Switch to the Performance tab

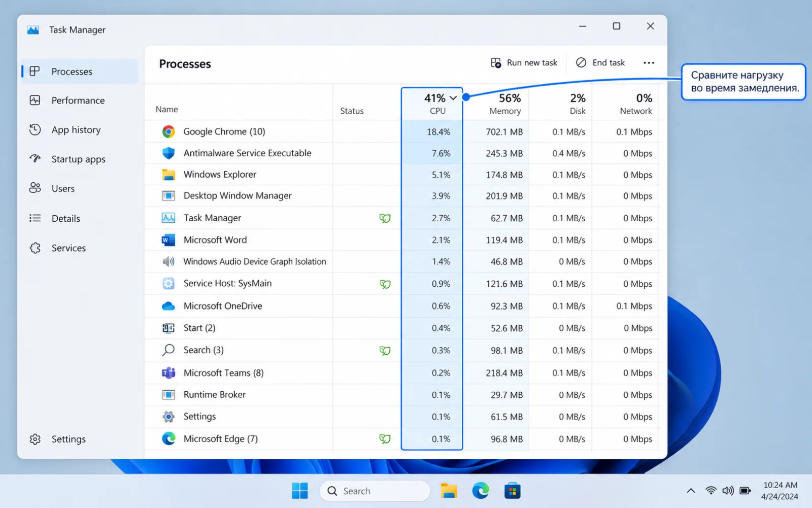pyautogui.click(x=79, y=100)
